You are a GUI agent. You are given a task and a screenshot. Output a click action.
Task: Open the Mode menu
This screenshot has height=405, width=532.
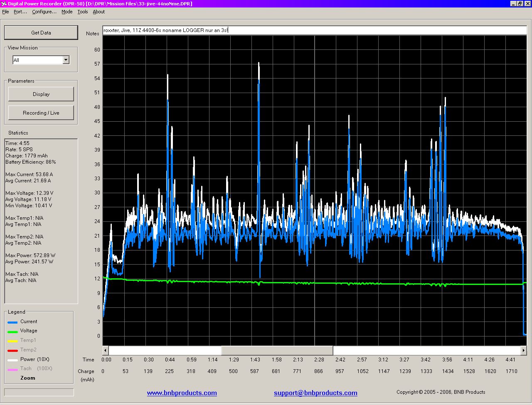click(67, 12)
